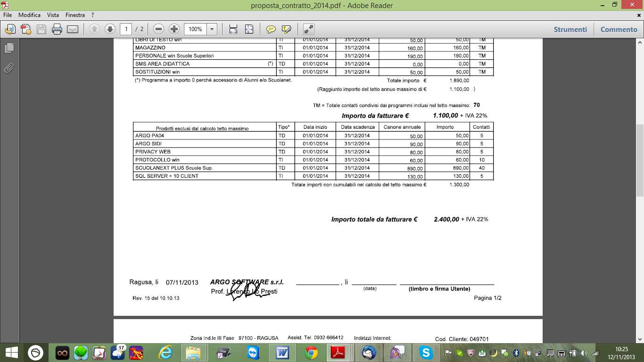Click the network signal tray icon
644x362 pixels.
596,353
